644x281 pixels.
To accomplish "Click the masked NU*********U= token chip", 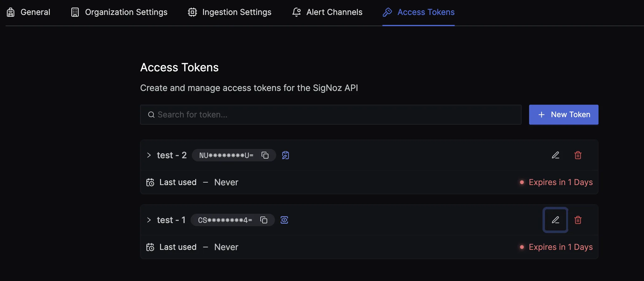I will click(234, 155).
